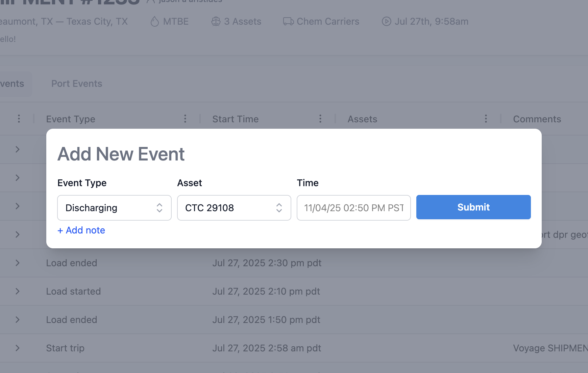Open the Event Type dropdown showing Discharging
Viewport: 588px width, 373px height.
coord(114,208)
